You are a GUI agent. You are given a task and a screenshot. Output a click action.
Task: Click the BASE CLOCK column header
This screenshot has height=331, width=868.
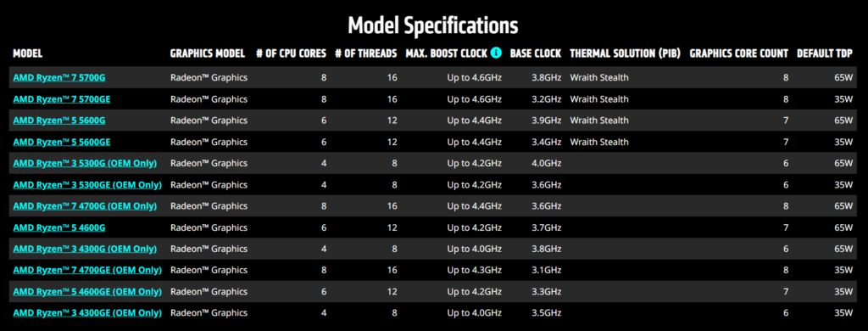pyautogui.click(x=536, y=53)
